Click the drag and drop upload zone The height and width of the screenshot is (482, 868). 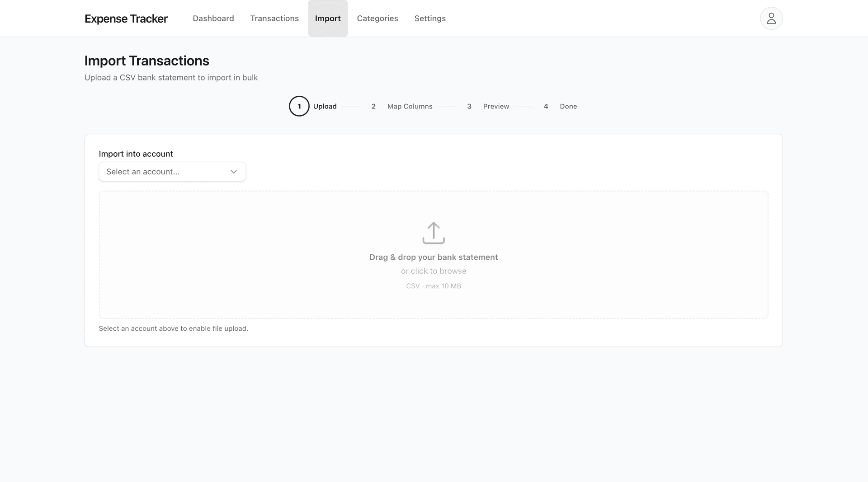point(434,254)
